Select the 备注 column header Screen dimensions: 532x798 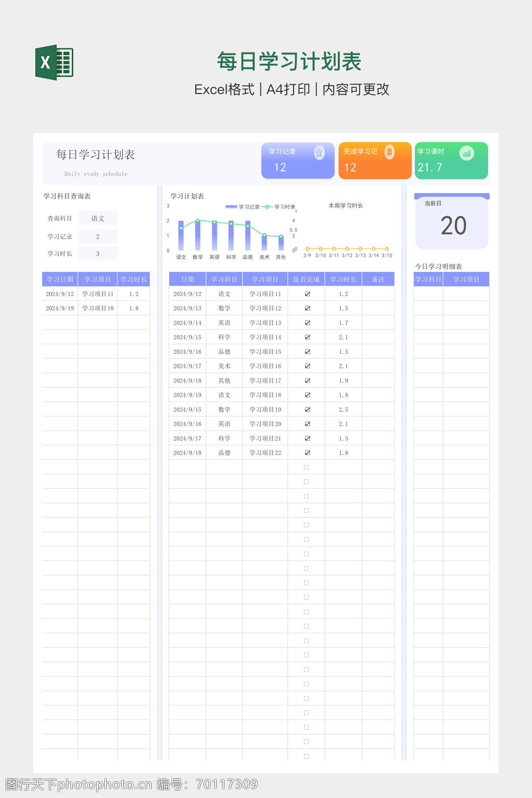coord(378,280)
